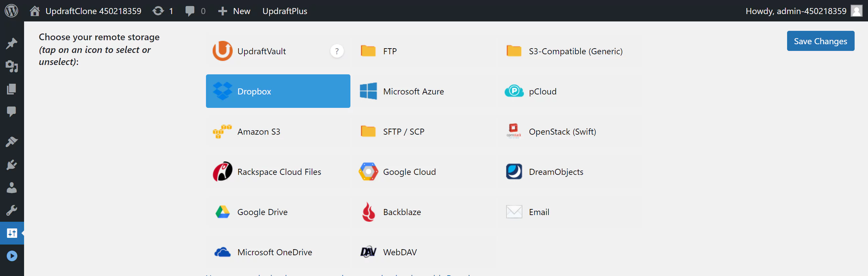
Task: Choose S3-Compatible (Generic) storage
Action: pyautogui.click(x=569, y=51)
